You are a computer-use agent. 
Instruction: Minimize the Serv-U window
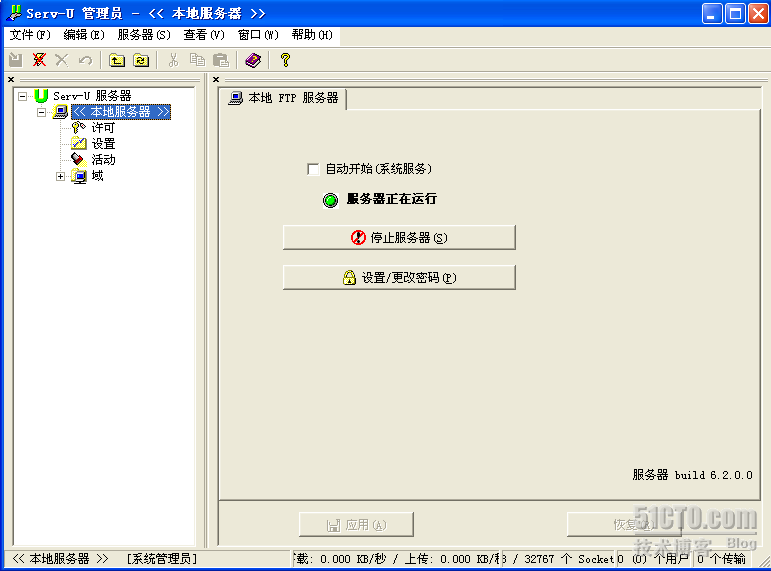coord(712,13)
